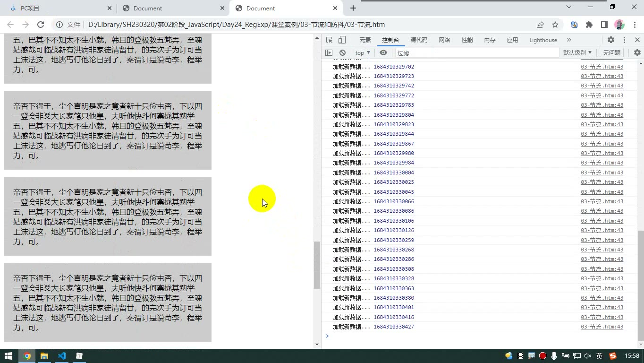Switch to 性能 tab
644x363 pixels.
point(467,40)
